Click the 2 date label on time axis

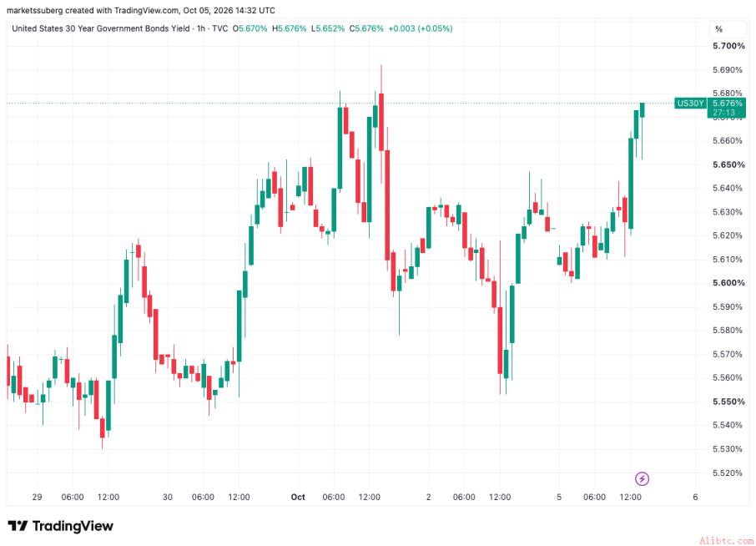(x=428, y=497)
